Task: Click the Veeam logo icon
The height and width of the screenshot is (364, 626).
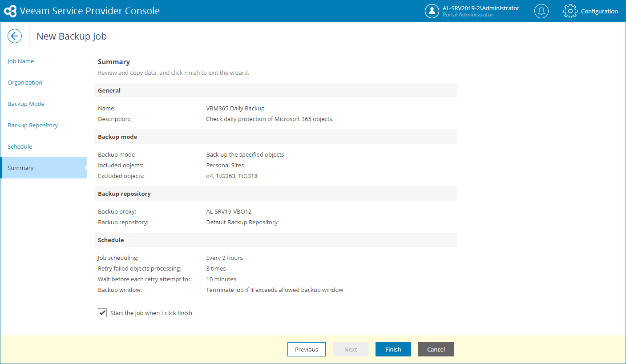Action: pos(10,11)
